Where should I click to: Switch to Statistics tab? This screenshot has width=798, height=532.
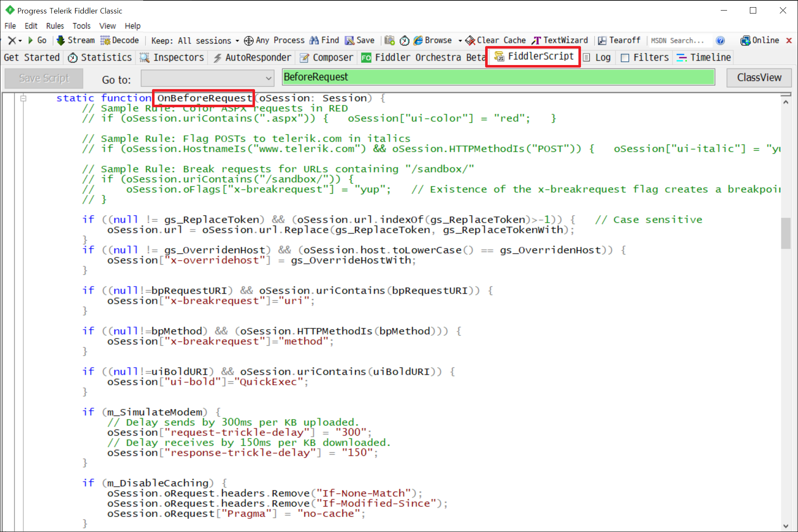(100, 57)
